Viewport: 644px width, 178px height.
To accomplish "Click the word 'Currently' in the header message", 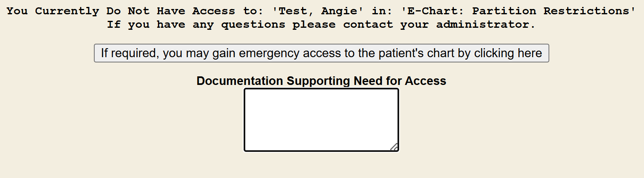I will (67, 11).
